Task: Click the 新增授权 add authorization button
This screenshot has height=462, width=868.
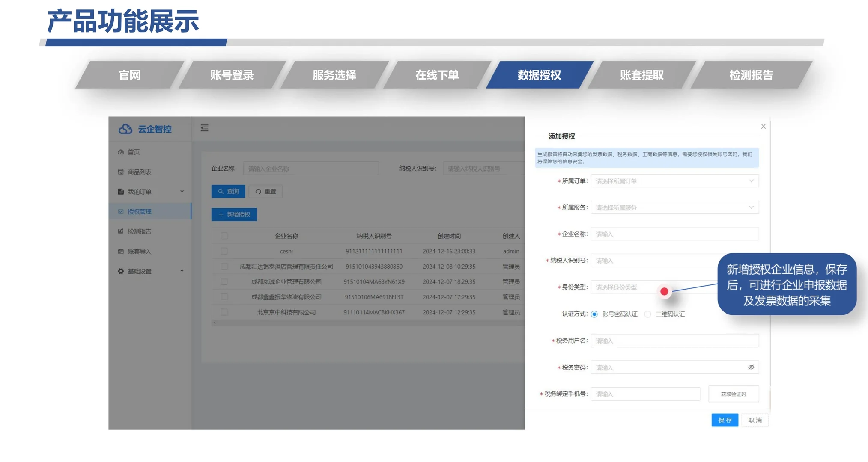Action: coord(234,214)
